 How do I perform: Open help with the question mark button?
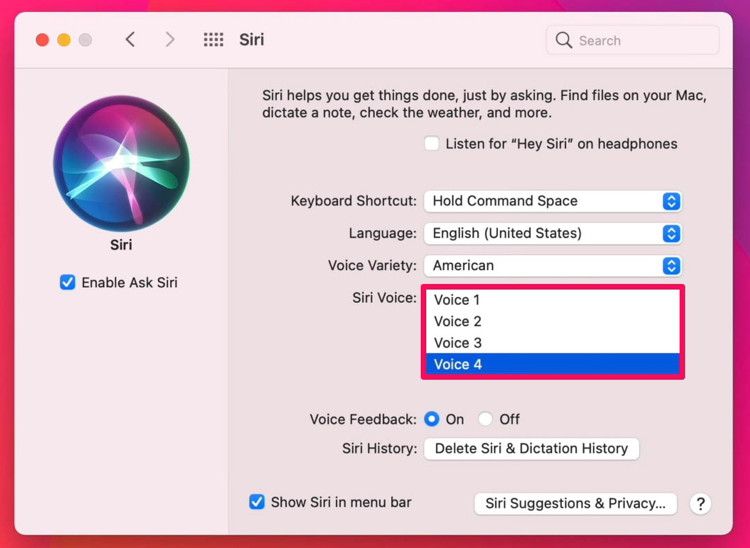(x=700, y=504)
